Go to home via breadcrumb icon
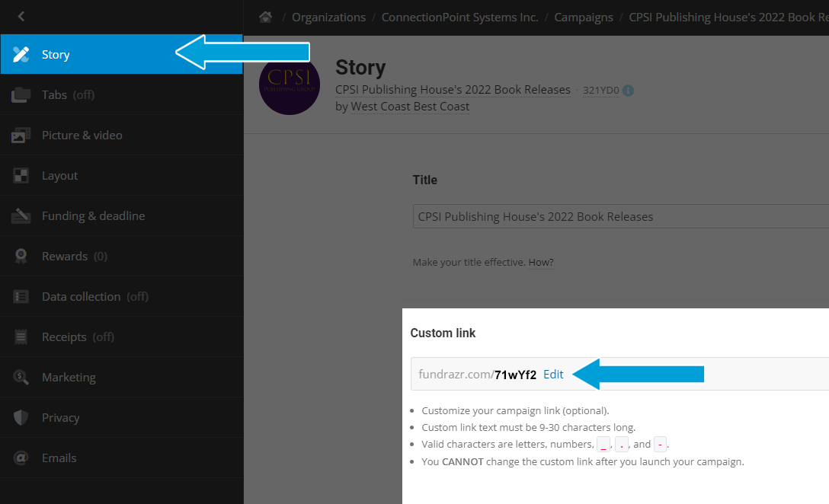 (265, 17)
